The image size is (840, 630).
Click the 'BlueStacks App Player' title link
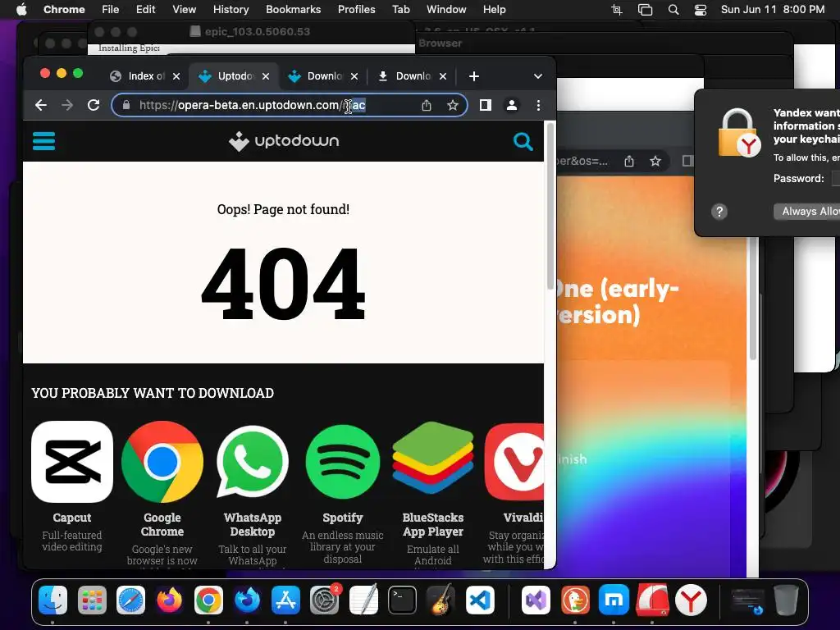click(x=433, y=524)
